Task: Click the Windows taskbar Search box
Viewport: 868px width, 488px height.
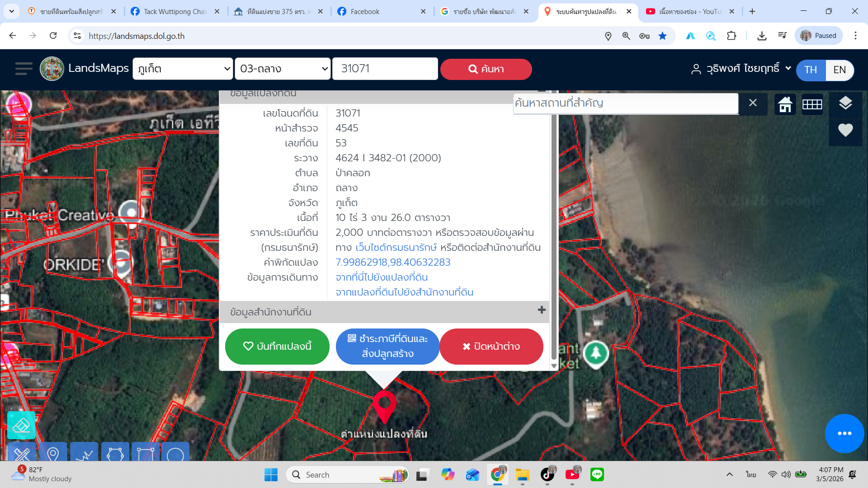Action: tap(347, 474)
